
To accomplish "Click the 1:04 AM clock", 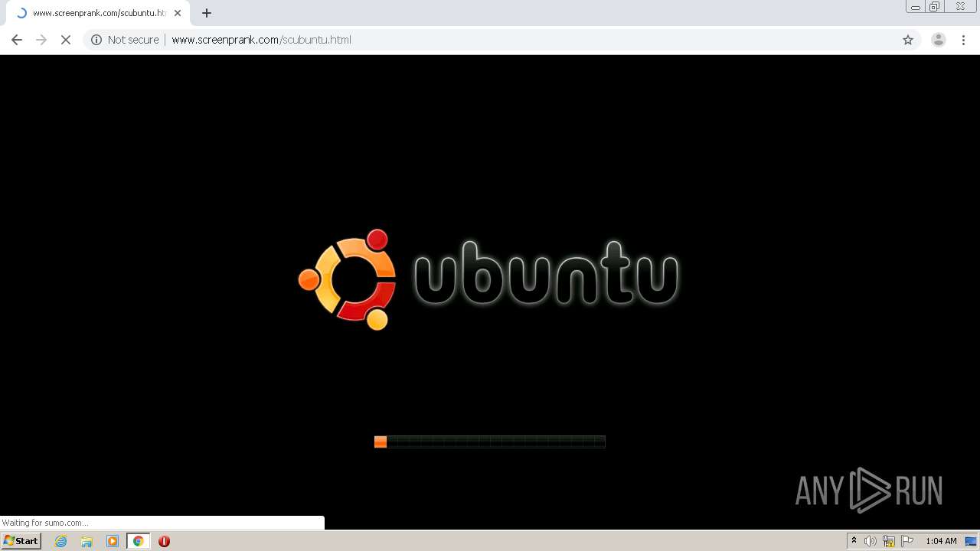I will tap(941, 541).
